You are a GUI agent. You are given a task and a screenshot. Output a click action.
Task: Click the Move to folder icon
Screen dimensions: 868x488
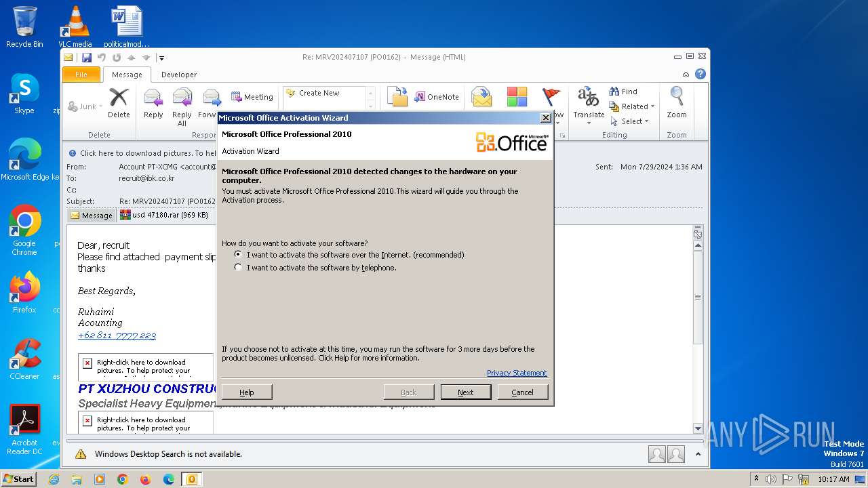tap(397, 97)
